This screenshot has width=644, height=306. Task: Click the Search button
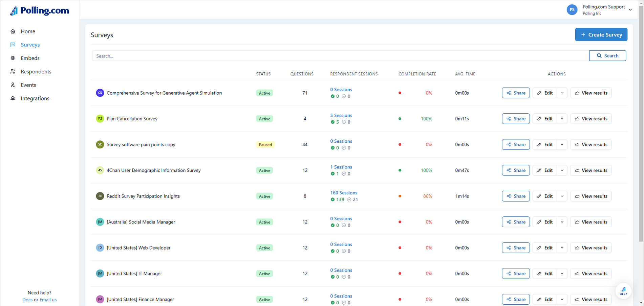point(607,56)
